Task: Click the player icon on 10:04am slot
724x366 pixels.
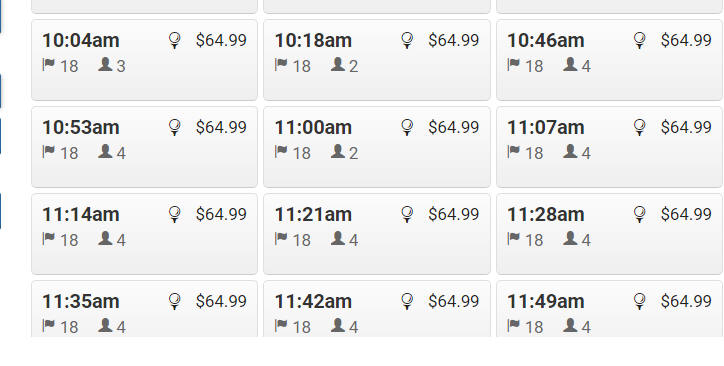Action: click(105, 64)
